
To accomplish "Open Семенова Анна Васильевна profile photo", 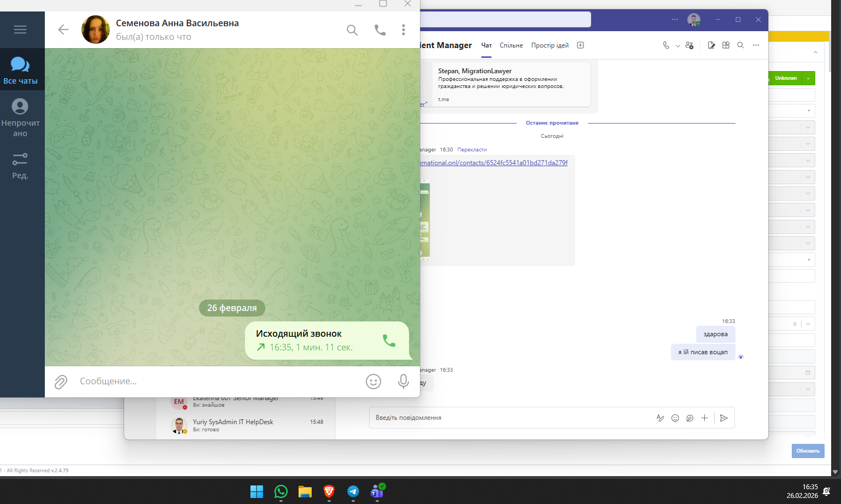I will pos(96,30).
